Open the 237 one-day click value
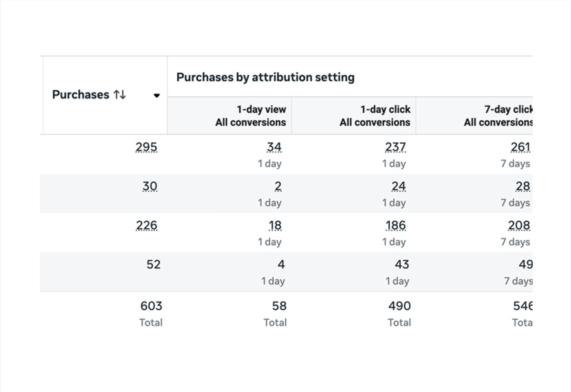The height and width of the screenshot is (392, 571). [395, 147]
